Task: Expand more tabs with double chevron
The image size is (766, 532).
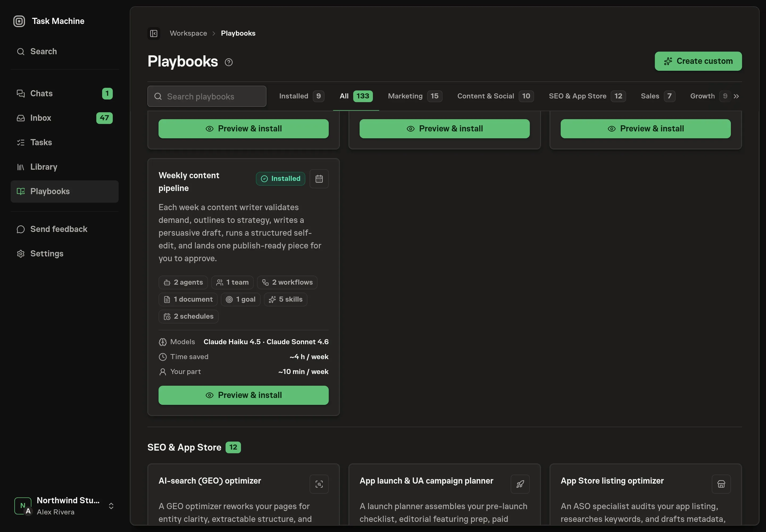Action: click(x=736, y=96)
